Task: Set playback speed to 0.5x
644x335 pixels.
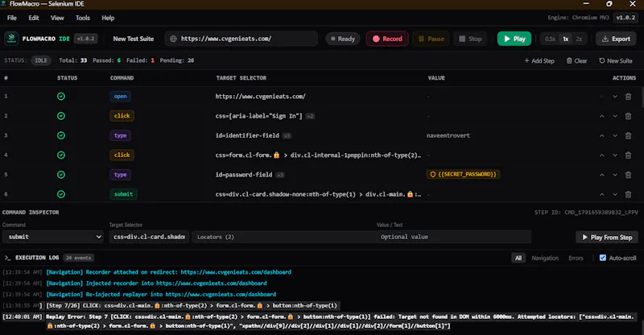Action: click(x=550, y=39)
